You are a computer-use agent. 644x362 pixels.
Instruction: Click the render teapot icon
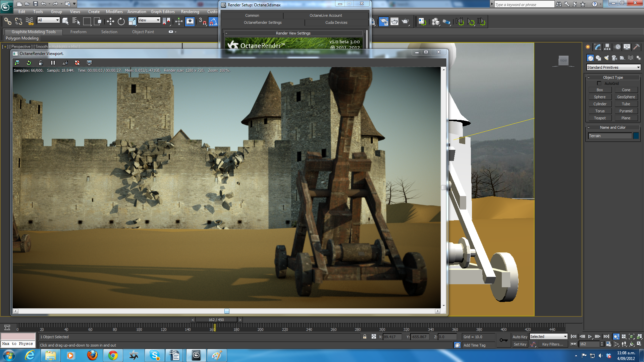pos(405,22)
